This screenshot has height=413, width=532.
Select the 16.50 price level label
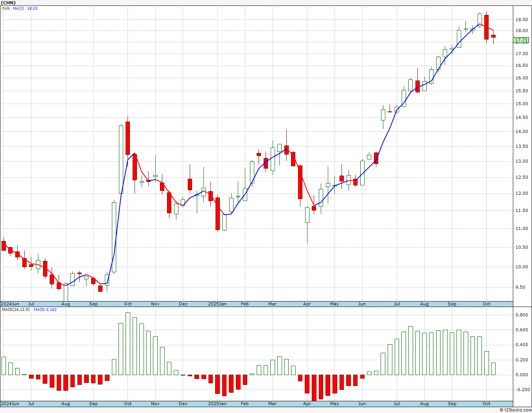[x=521, y=66]
